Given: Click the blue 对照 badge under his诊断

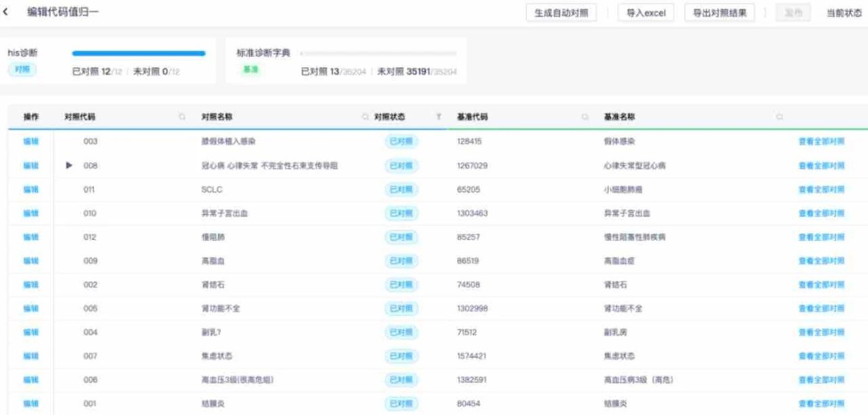Looking at the screenshot, I should point(22,69).
